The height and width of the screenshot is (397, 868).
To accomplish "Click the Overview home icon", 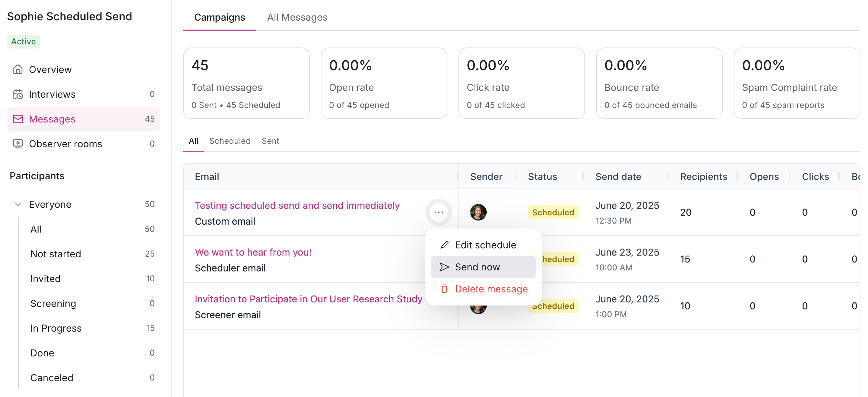I will (18, 69).
